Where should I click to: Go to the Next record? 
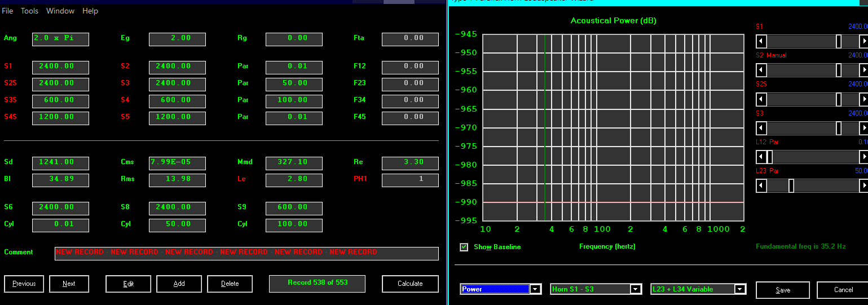[69, 284]
